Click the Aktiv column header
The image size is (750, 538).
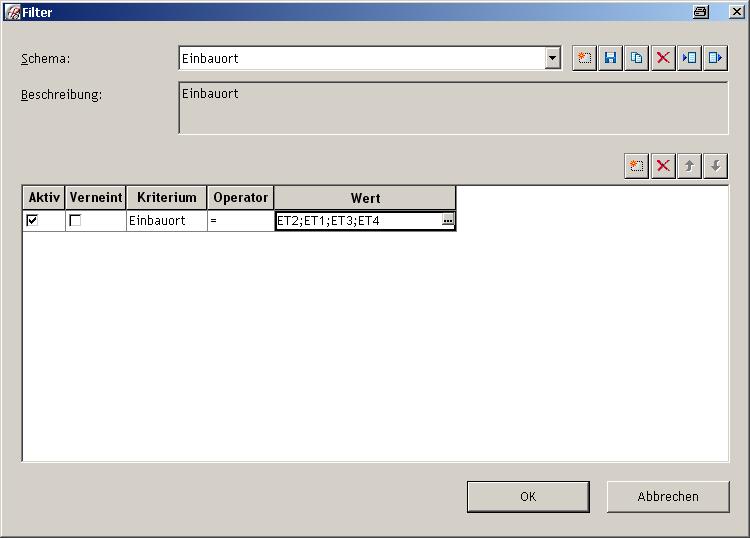click(44, 198)
